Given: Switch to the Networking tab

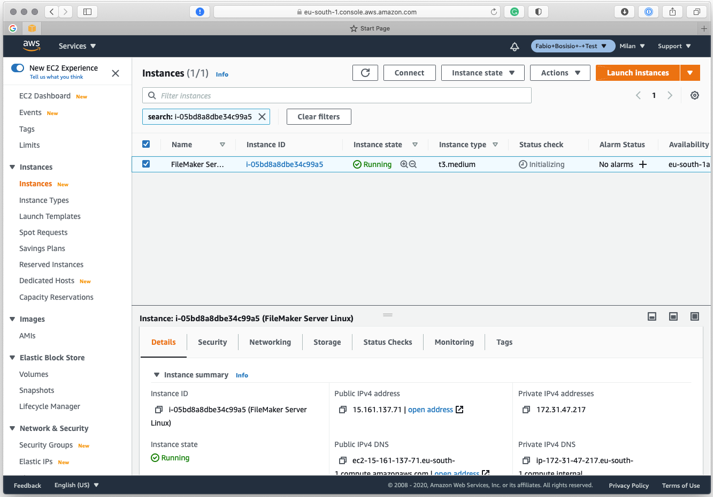Looking at the screenshot, I should coord(270,342).
